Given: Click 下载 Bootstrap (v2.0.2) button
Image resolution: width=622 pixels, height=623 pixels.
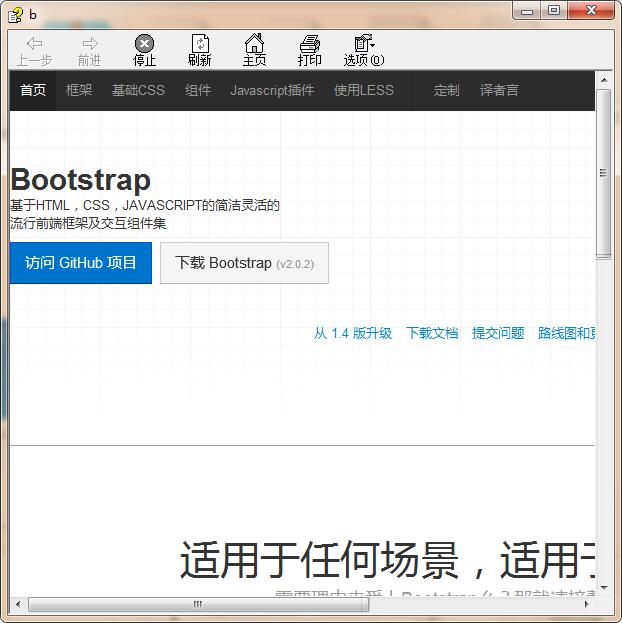Looking at the screenshot, I should (x=244, y=263).
